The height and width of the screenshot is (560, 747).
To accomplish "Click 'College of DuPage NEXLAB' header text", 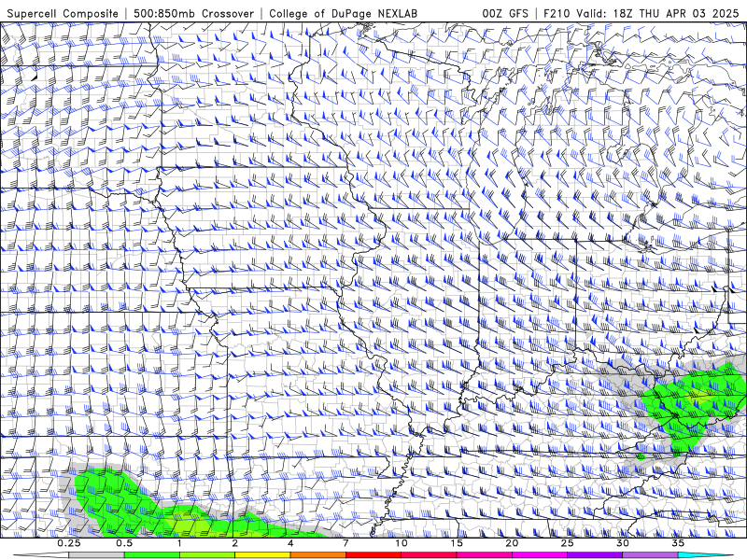I will (343, 13).
